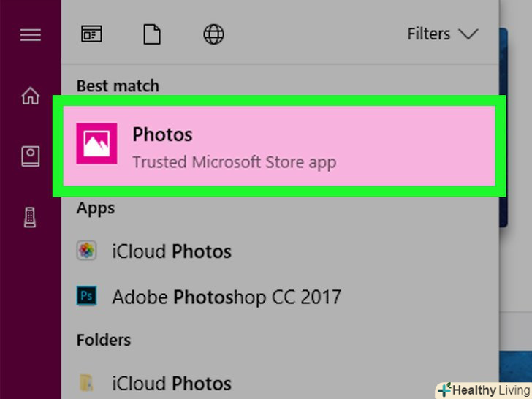Go to Home in the left sidebar

coord(30,96)
